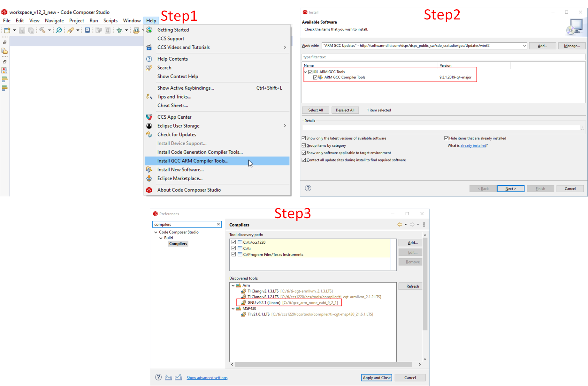Choose Install New Software menu item

tap(217, 170)
